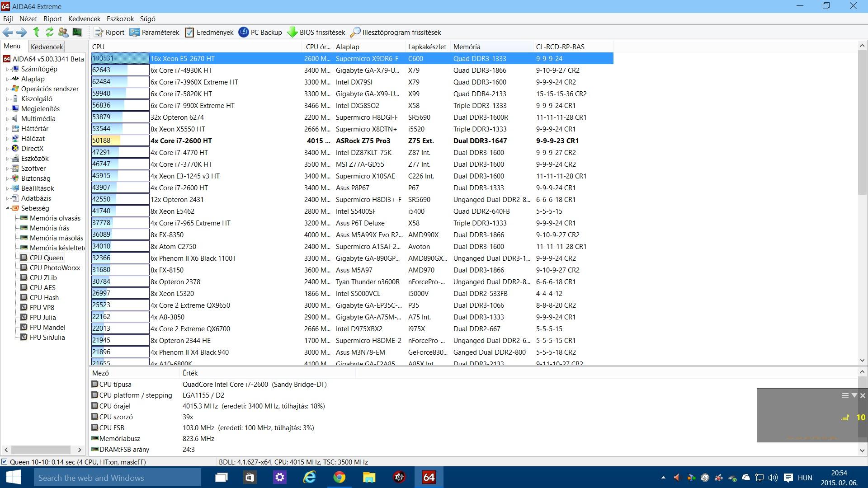The height and width of the screenshot is (488, 868).
Task: Launch PC Backup from toolbar
Action: (x=260, y=32)
